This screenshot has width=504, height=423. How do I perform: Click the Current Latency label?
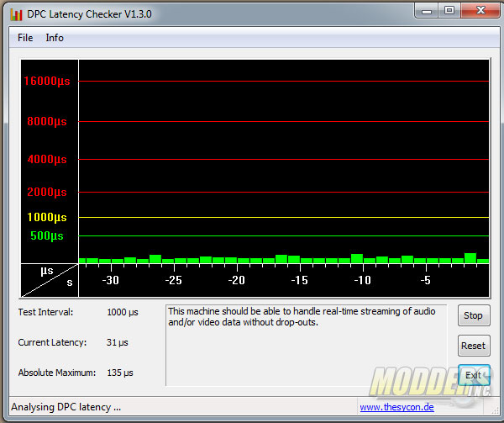[x=52, y=342]
